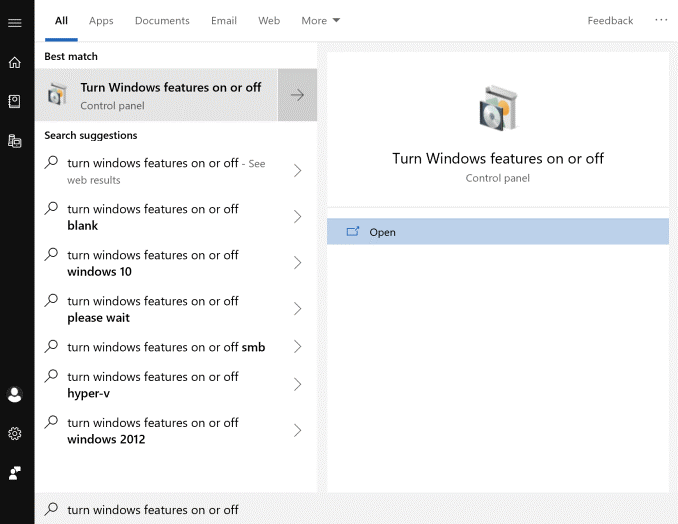This screenshot has height=524, width=678.
Task: Click magnifier icon beside 'windows 10' suggestion
Action: [51, 254]
